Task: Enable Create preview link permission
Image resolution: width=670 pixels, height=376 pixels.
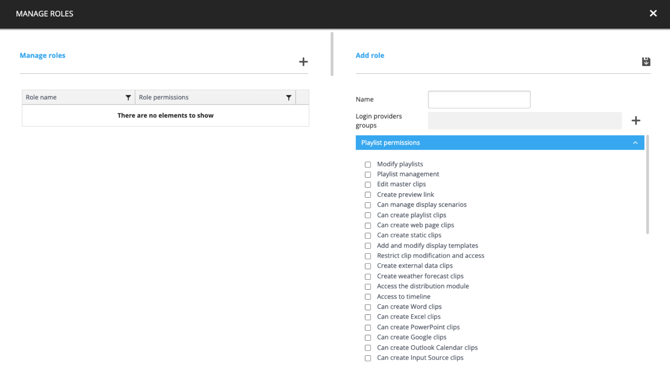Action: tap(367, 195)
